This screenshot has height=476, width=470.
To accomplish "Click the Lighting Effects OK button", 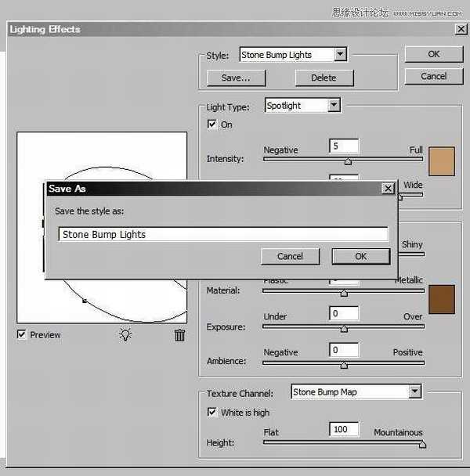I will (x=433, y=54).
